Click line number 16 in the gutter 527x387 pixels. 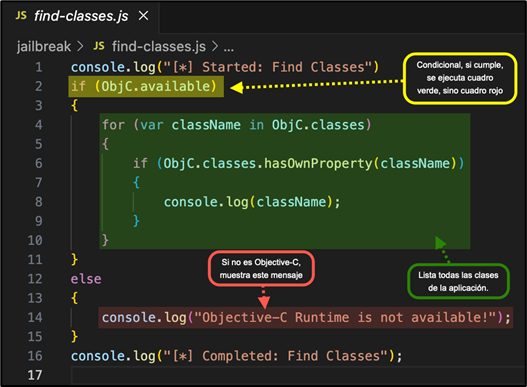(35, 356)
